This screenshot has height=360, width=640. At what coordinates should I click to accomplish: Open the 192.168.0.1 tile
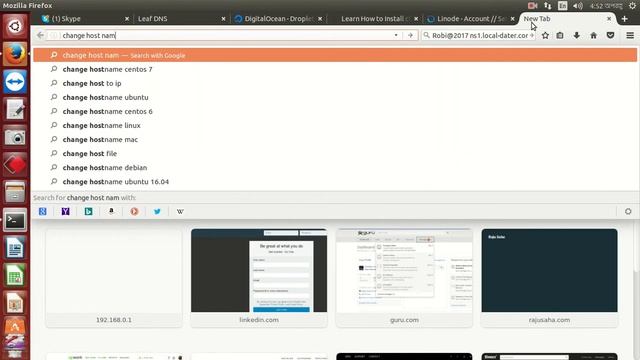point(114,278)
